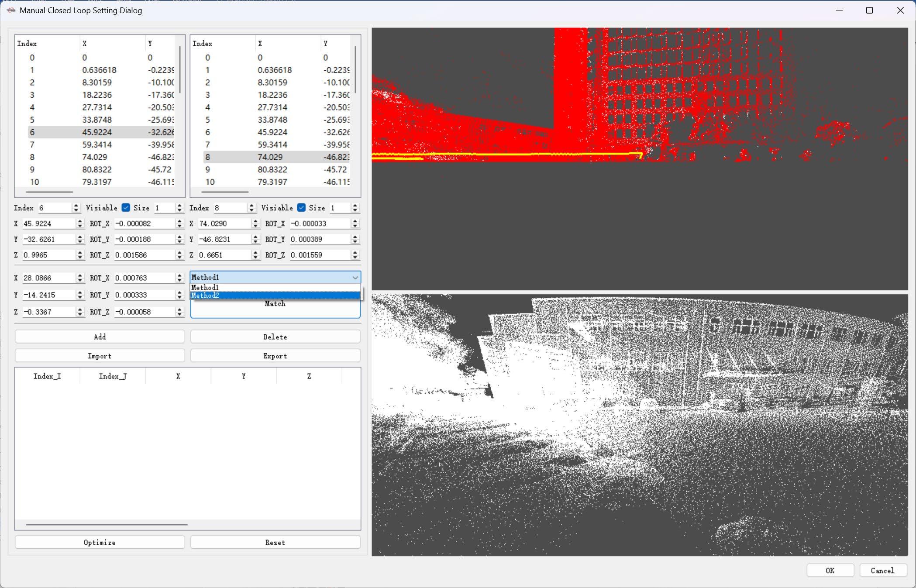This screenshot has width=916, height=588.
Task: Click the white point cloud view
Action: coord(640,425)
